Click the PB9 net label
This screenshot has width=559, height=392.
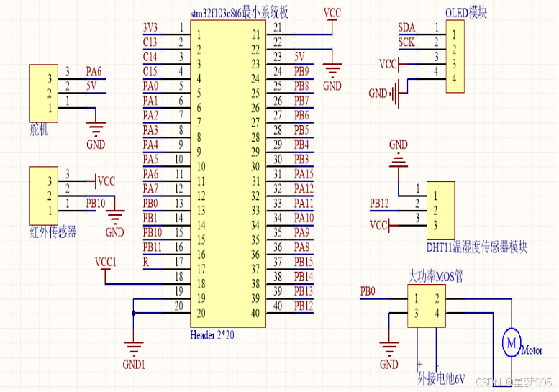(301, 72)
